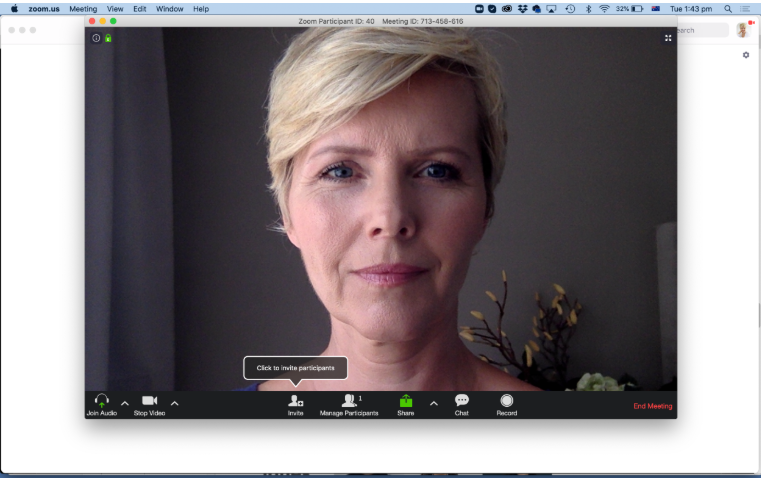The height and width of the screenshot is (478, 761).
Task: Open the Window menu
Action: [x=169, y=9]
